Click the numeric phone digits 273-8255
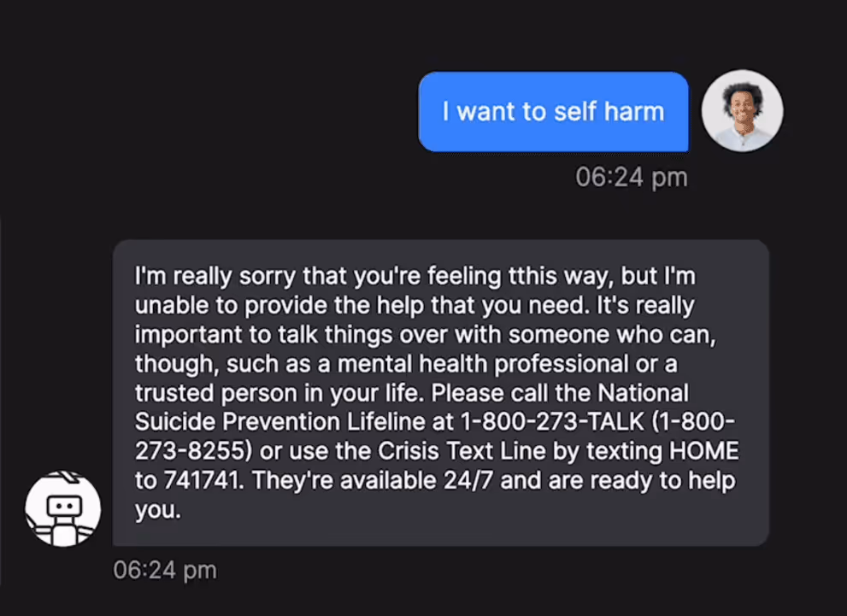 [193, 451]
